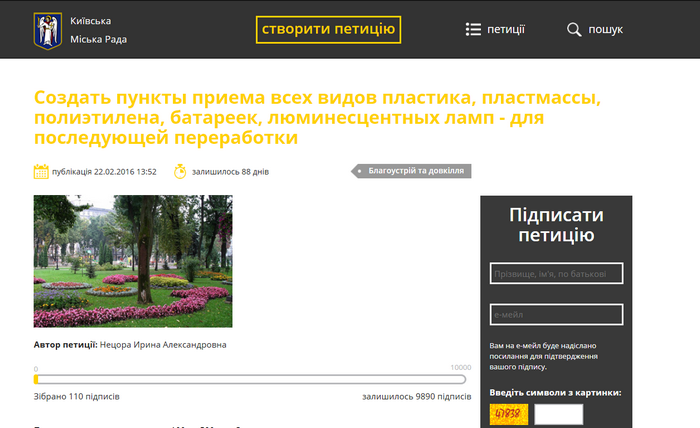Screen dimensions: 700x428
Task: Click the stopwatch icon near залишилось 88 днів
Action: 180,171
